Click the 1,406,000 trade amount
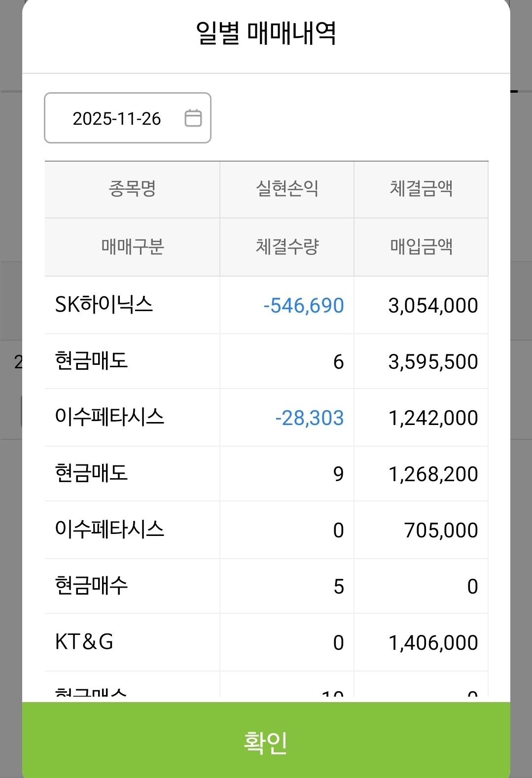This screenshot has width=532, height=778. tap(433, 643)
